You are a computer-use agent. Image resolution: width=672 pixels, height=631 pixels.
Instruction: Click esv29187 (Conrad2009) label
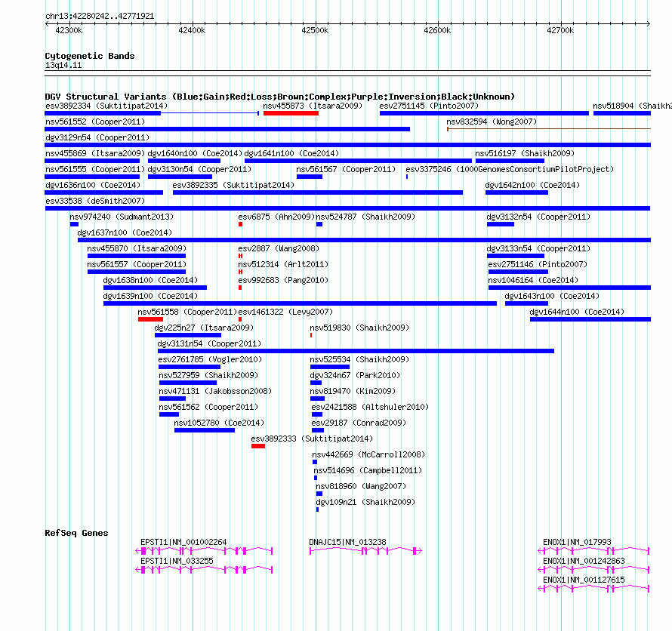(x=359, y=423)
